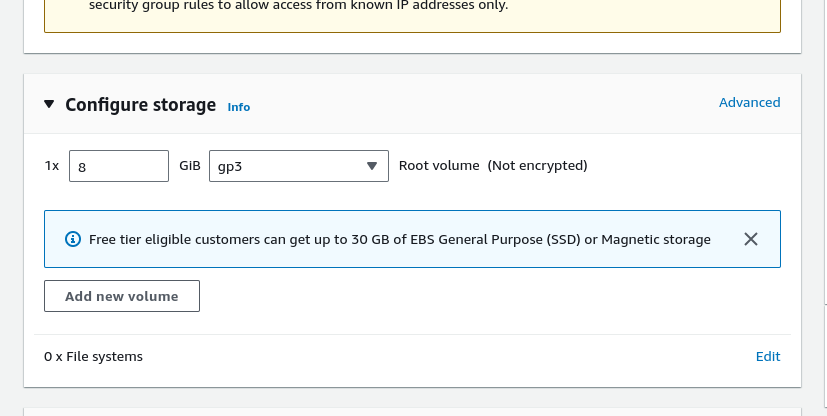Click Edit next to File systems

point(768,356)
